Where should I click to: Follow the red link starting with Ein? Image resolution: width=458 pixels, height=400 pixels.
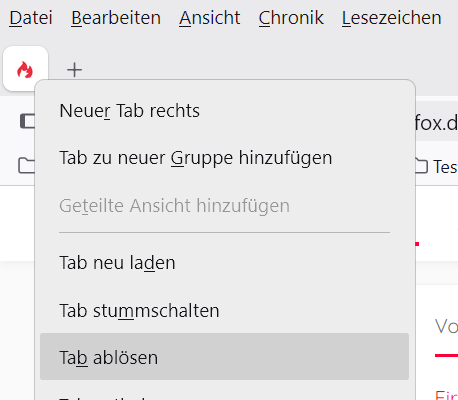click(447, 395)
